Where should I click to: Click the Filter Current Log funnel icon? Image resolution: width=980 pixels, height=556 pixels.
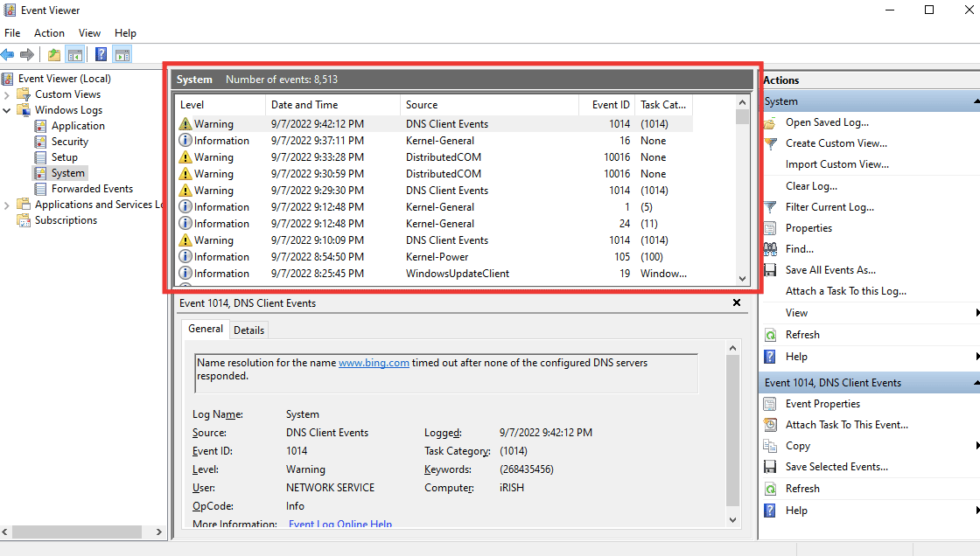click(770, 207)
